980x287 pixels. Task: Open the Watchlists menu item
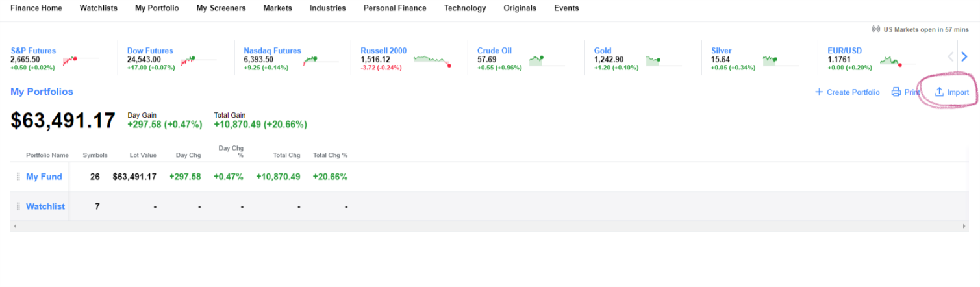[x=99, y=8]
